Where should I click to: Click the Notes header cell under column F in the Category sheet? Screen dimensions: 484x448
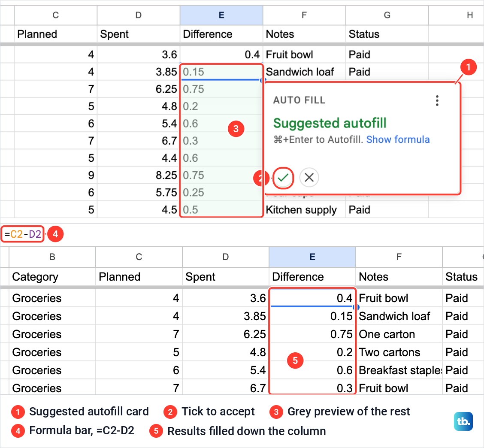click(399, 277)
